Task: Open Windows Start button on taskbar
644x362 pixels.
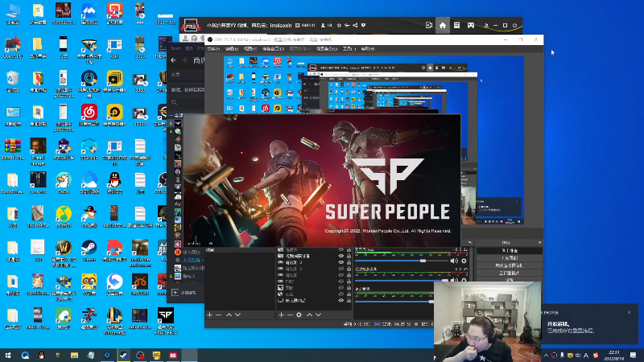Action: (x=8, y=356)
